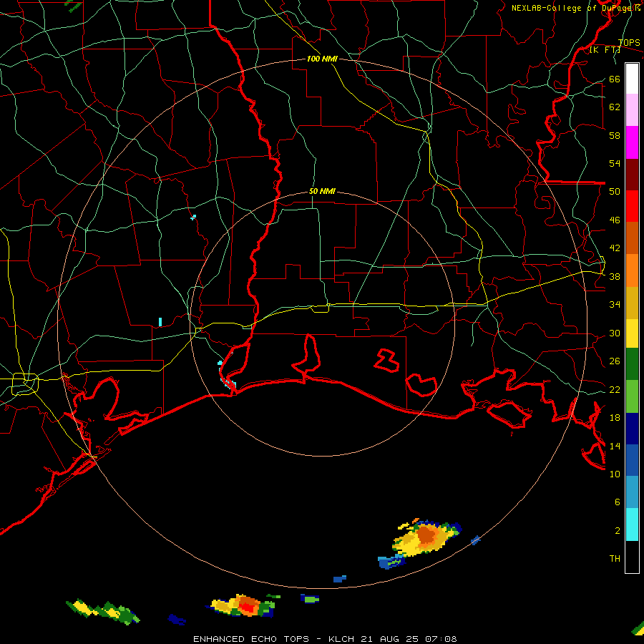This screenshot has width=644, height=644.
Task: Click the 2 legend value
Action: (x=617, y=531)
